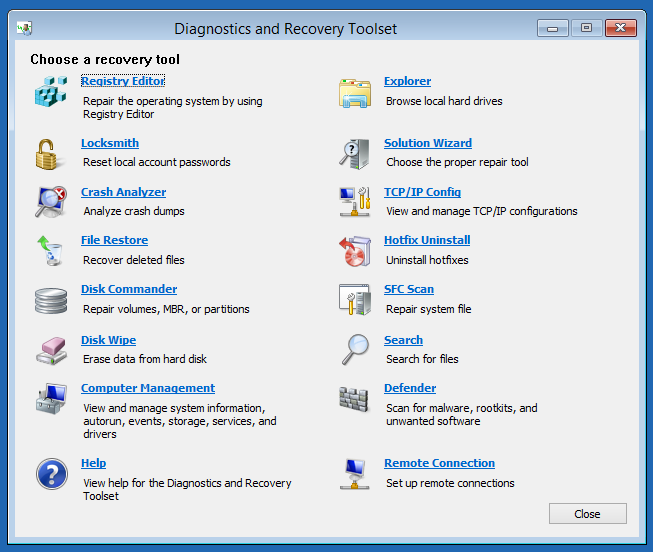
Task: Click the 'Browse local hard drives' text
Action: point(444,101)
